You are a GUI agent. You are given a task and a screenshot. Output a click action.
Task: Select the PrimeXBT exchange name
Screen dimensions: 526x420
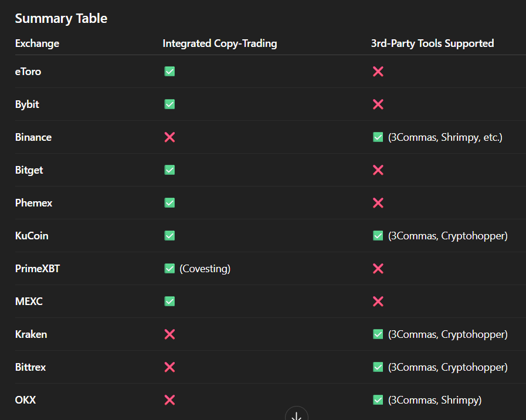[38, 269]
